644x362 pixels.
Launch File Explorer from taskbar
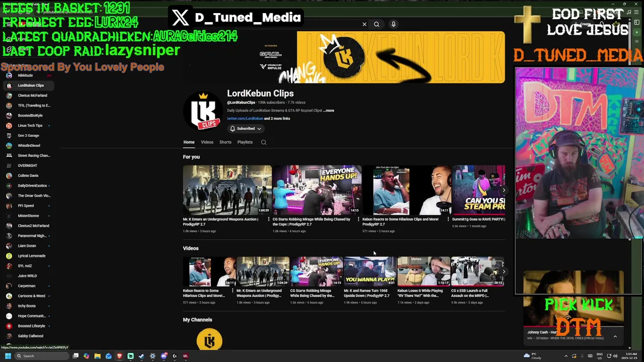coord(98,356)
